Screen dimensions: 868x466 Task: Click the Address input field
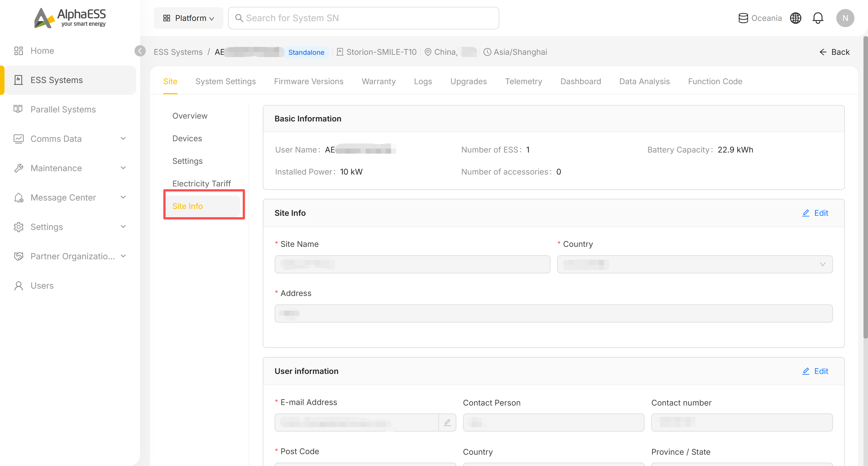(x=553, y=313)
